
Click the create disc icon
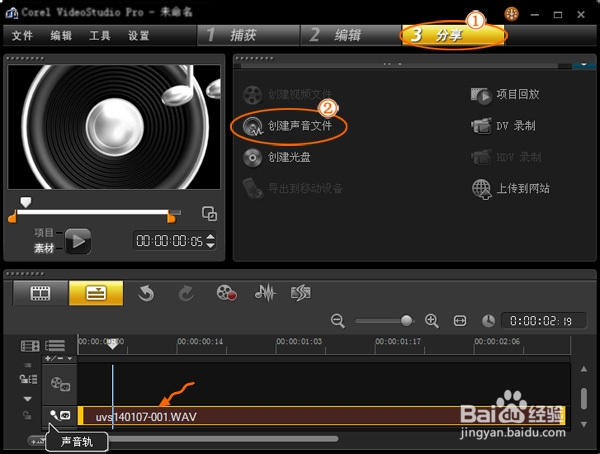tap(252, 158)
